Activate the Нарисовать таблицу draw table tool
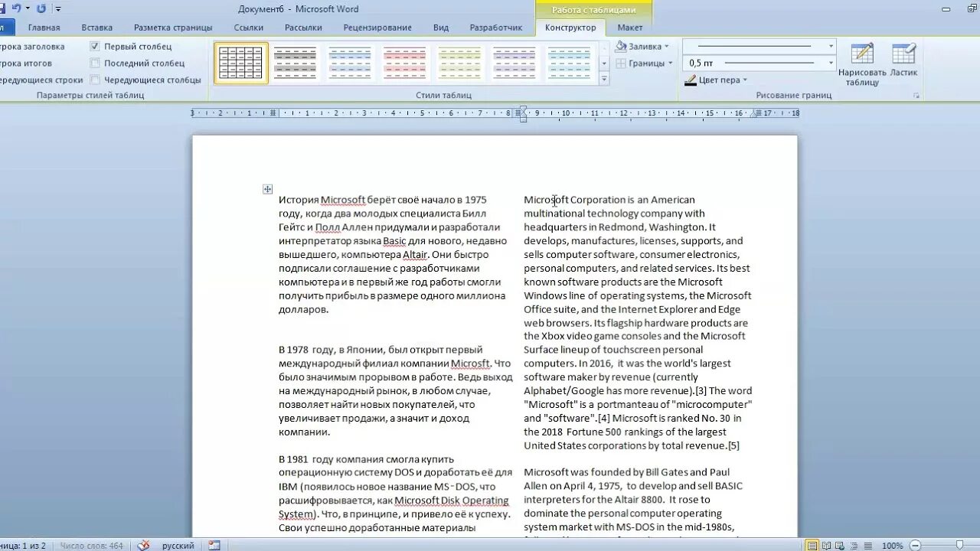The width and height of the screenshot is (980, 551). pyautogui.click(x=862, y=64)
